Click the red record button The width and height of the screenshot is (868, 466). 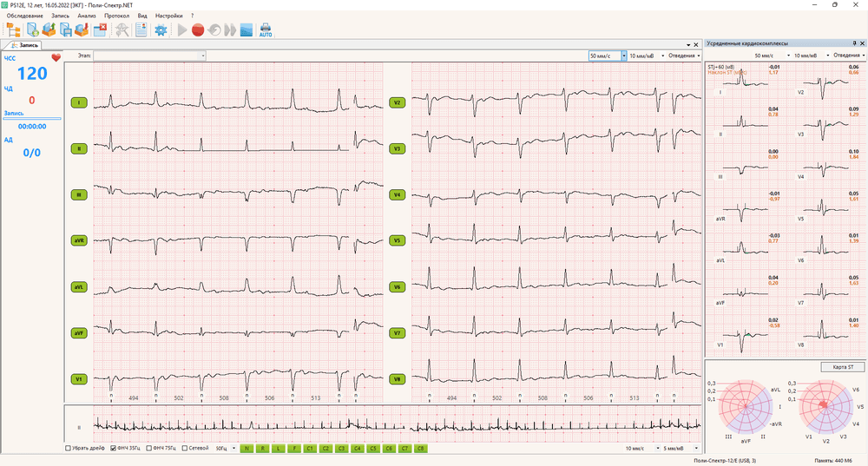click(x=198, y=30)
